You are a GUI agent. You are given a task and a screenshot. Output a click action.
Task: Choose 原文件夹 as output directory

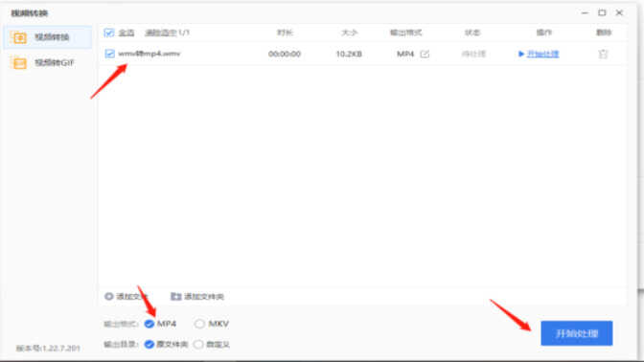(149, 344)
